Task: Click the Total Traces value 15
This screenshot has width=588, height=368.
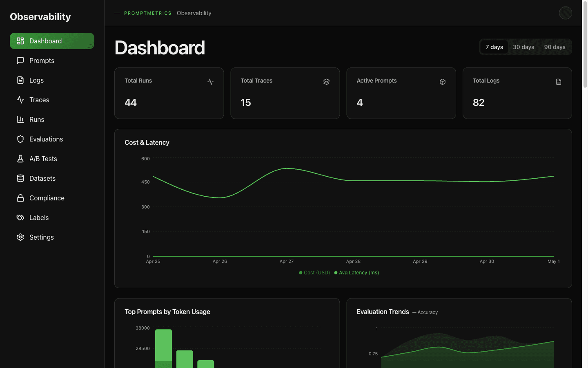Action: pyautogui.click(x=246, y=103)
